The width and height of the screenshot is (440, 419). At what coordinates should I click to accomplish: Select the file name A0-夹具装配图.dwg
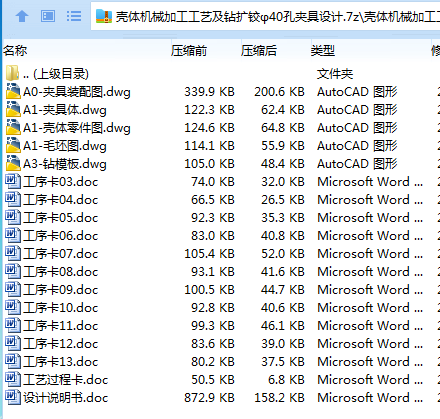click(77, 92)
